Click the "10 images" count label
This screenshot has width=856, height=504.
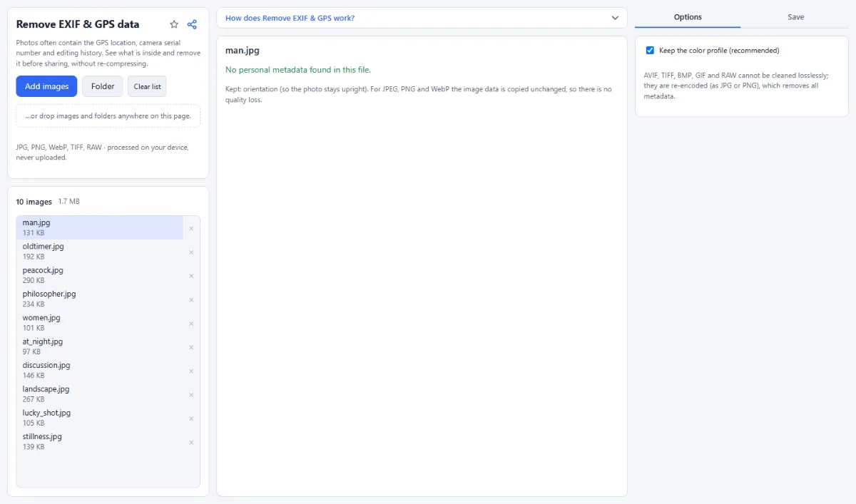[x=34, y=202]
